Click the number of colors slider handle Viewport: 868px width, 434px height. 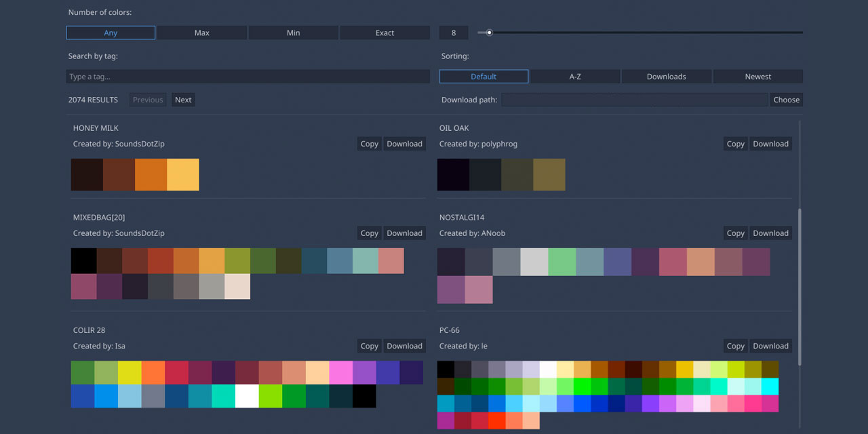pos(489,33)
